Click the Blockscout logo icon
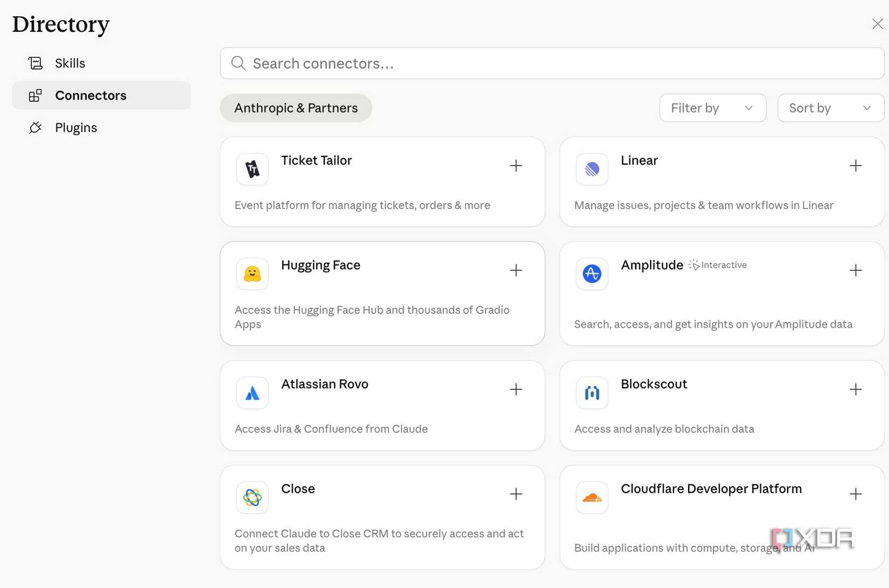This screenshot has height=588, width=889. pos(592,393)
